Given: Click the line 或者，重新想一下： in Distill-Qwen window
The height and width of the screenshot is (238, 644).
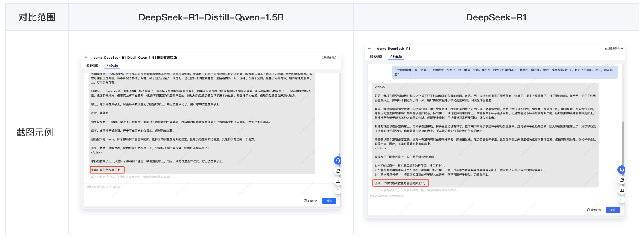Looking at the screenshot, I should 103,113.
